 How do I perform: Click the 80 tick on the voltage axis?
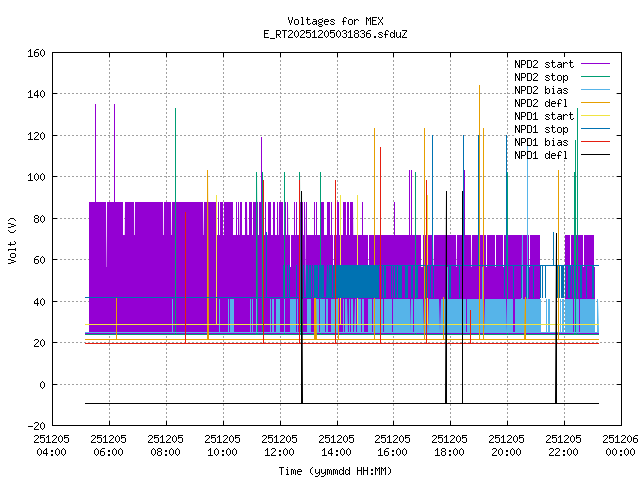coord(38,218)
